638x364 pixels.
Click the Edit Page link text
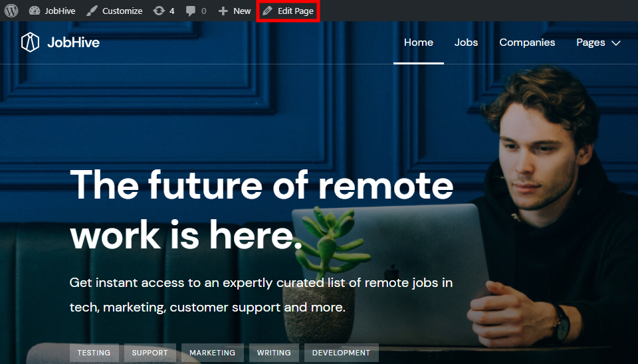point(296,11)
